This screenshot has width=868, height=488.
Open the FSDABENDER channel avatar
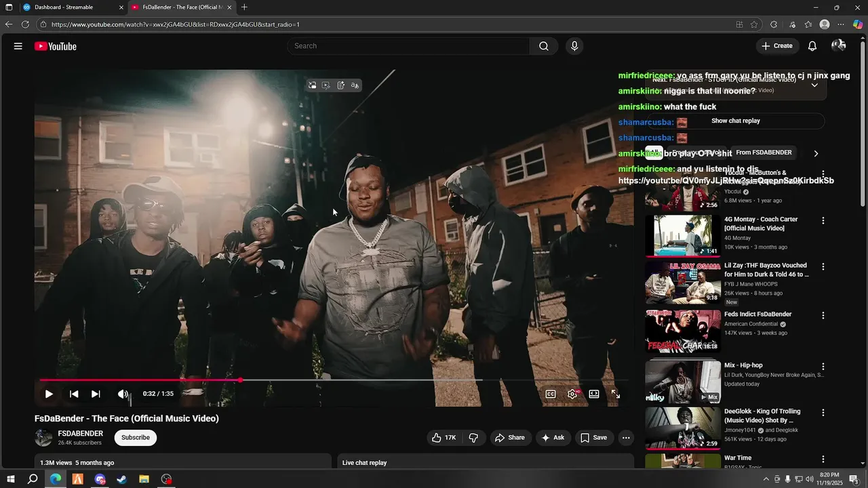[x=43, y=438]
